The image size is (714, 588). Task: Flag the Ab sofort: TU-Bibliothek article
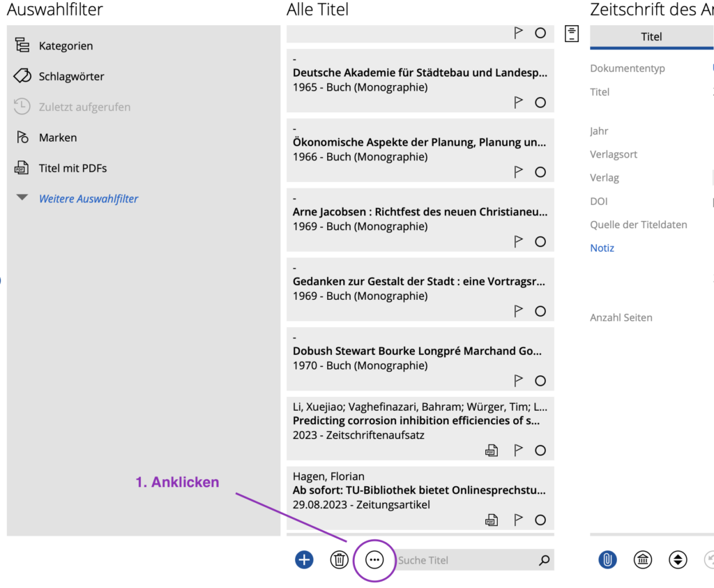tap(518, 520)
